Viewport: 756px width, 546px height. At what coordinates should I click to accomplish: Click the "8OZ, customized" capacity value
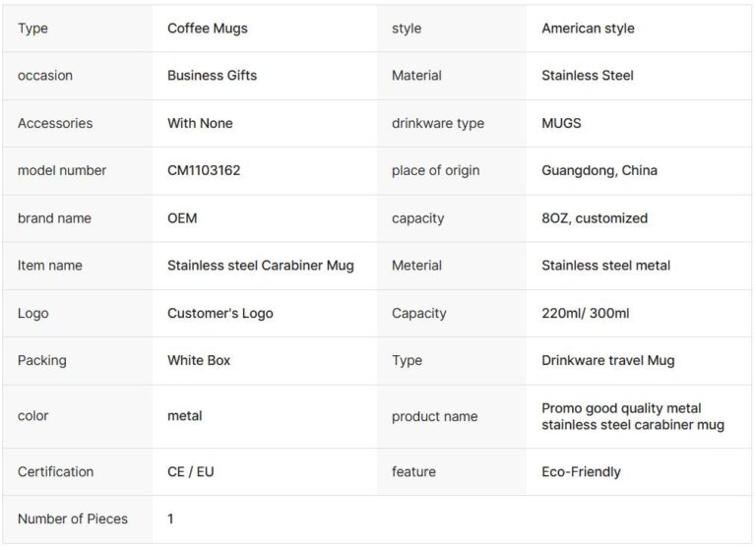pyautogui.click(x=595, y=218)
